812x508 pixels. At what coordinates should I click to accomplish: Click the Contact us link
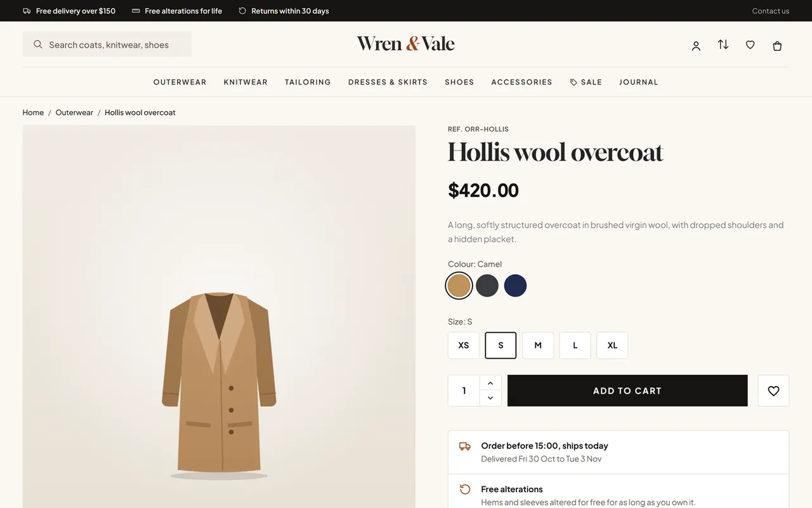pos(771,11)
